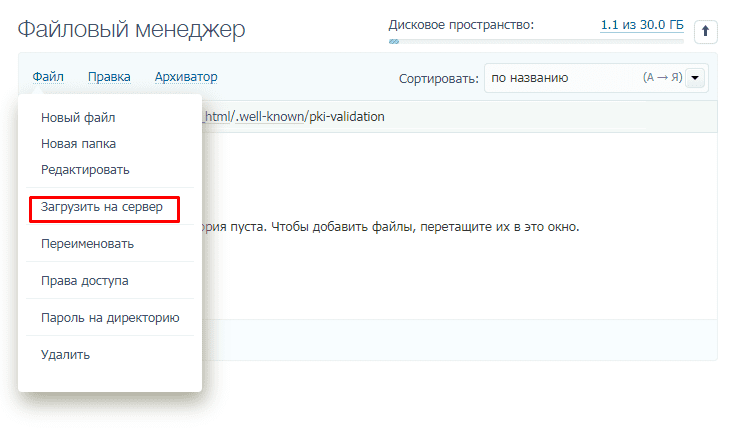Select Пароль на директорию entry
This screenshot has height=441, width=733.
click(110, 318)
